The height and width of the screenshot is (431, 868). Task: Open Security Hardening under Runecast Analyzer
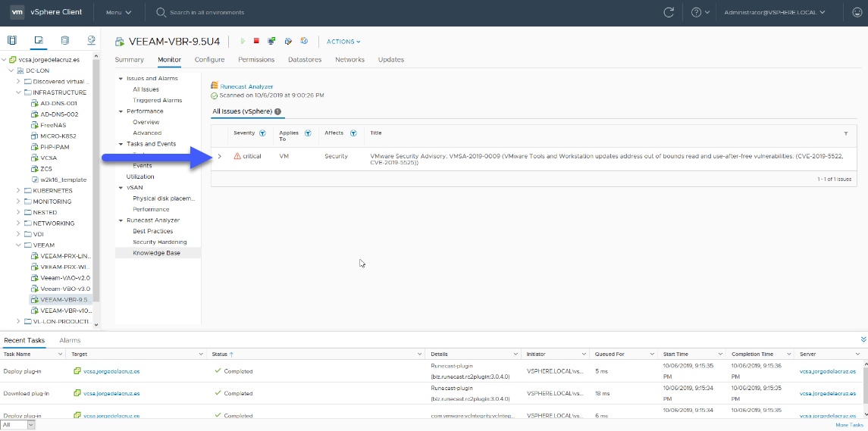click(159, 242)
